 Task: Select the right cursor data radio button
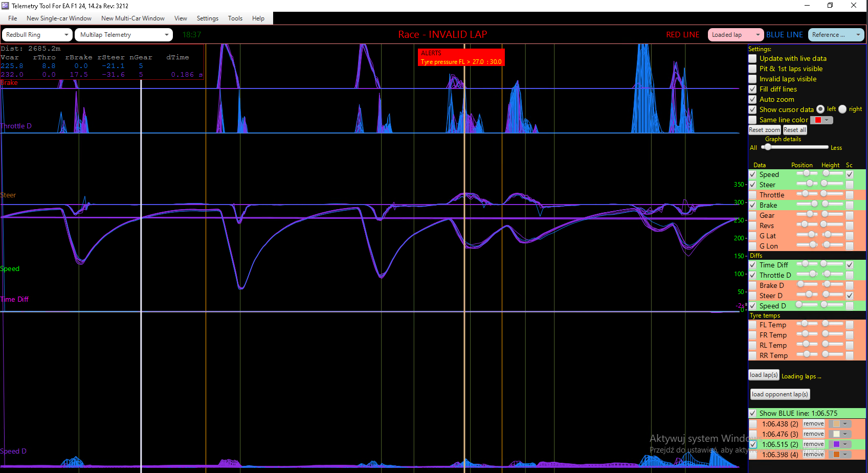842,109
